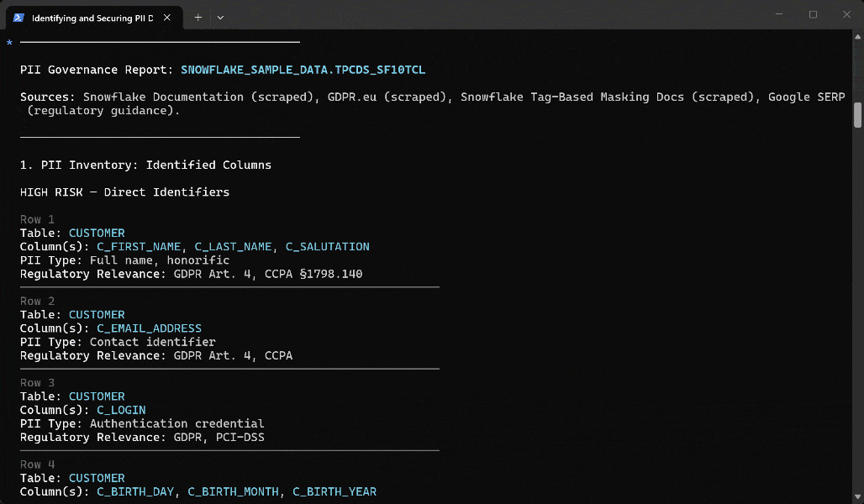Click the vertical scrollbar thumb
The image size is (864, 504).
857,114
